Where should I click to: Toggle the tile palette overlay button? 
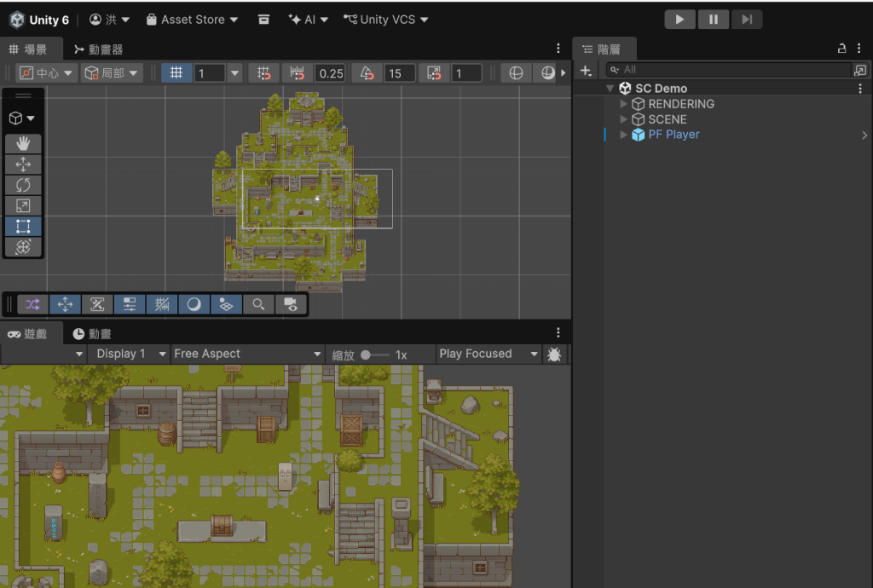click(226, 304)
